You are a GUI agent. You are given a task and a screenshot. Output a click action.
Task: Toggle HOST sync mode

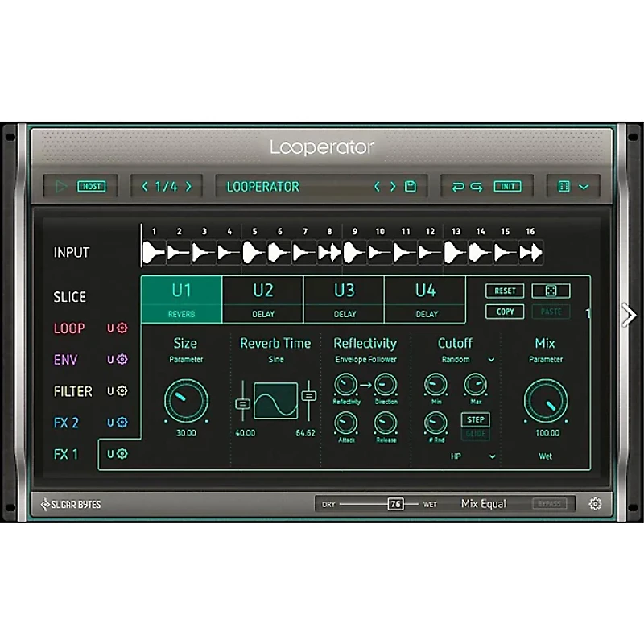(90, 185)
